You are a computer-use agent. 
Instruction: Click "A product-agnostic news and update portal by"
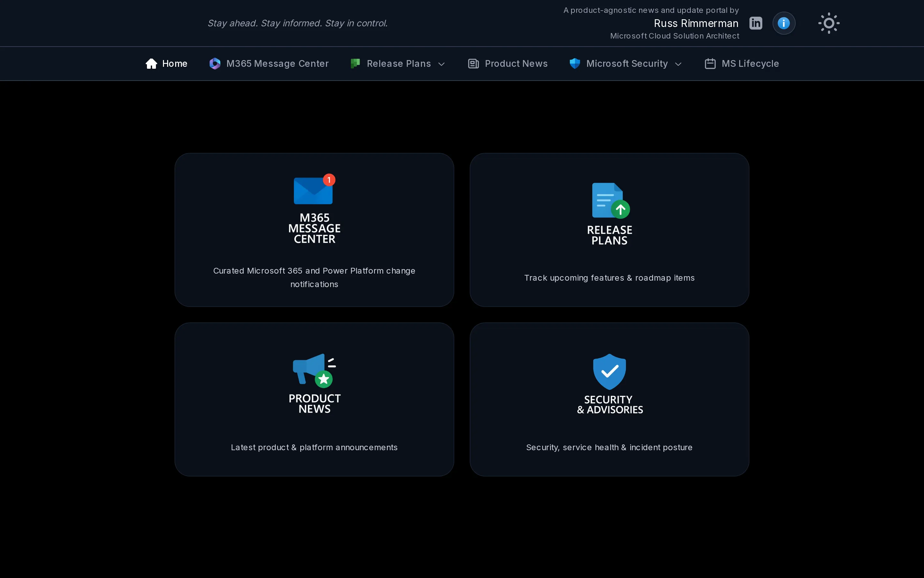[x=651, y=10]
